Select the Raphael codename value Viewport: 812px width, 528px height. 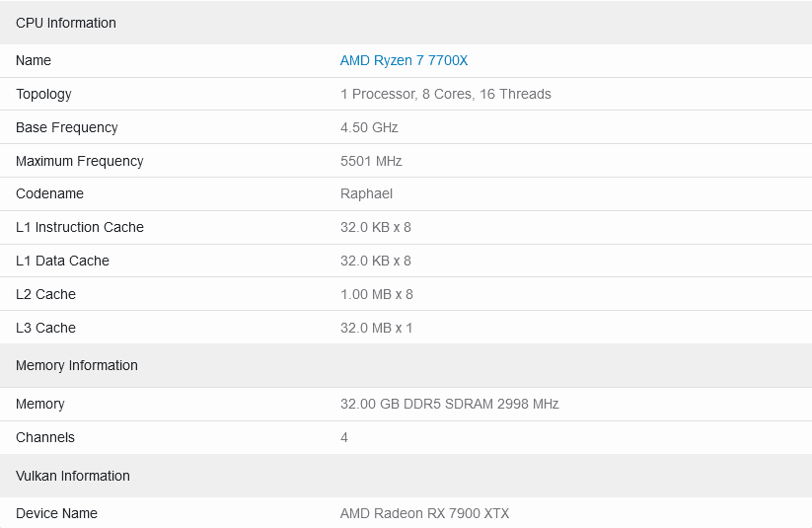[366, 193]
